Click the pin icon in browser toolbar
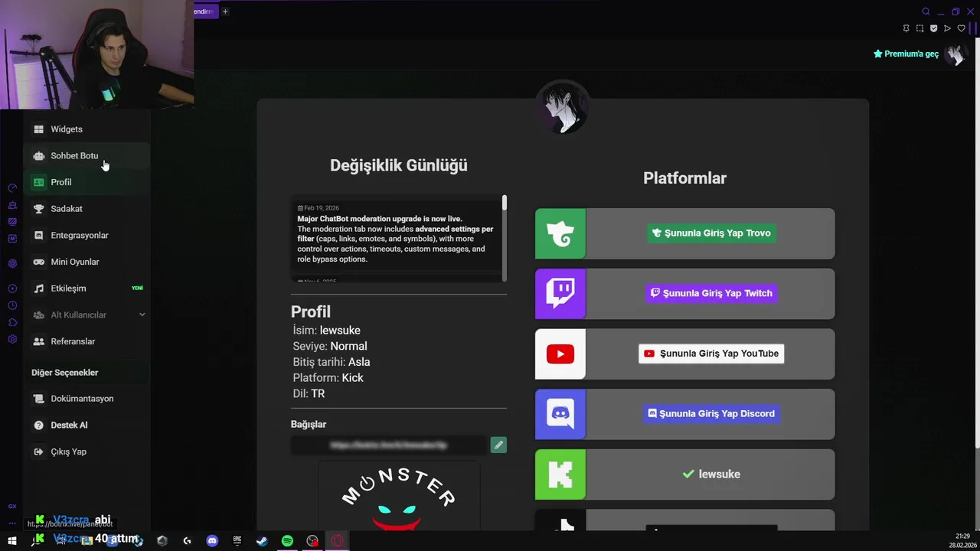This screenshot has width=980, height=551. point(906,28)
